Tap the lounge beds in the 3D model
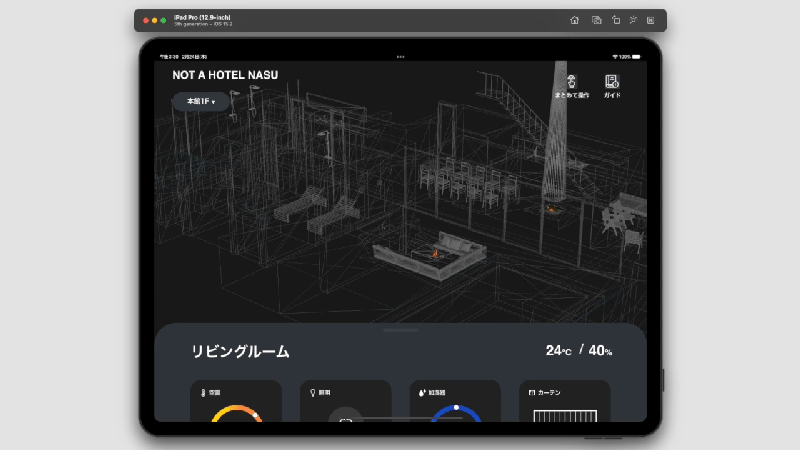800x450 pixels. (317, 210)
